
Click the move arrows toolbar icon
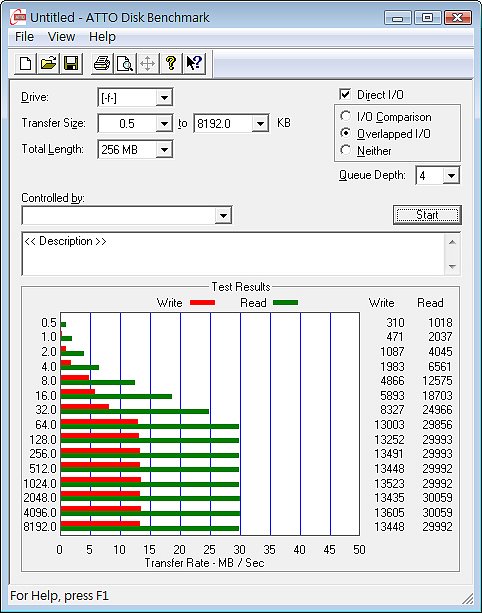[147, 63]
